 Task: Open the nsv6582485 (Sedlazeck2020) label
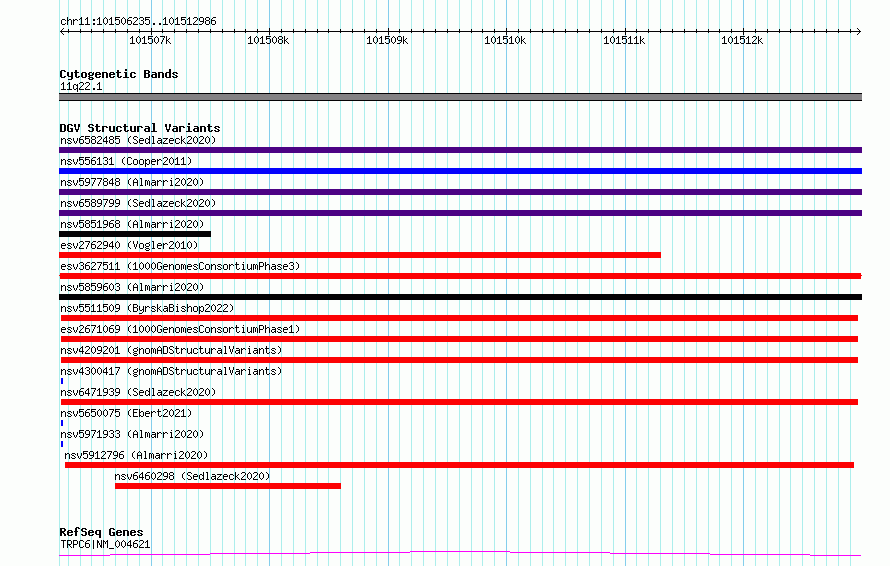138,140
